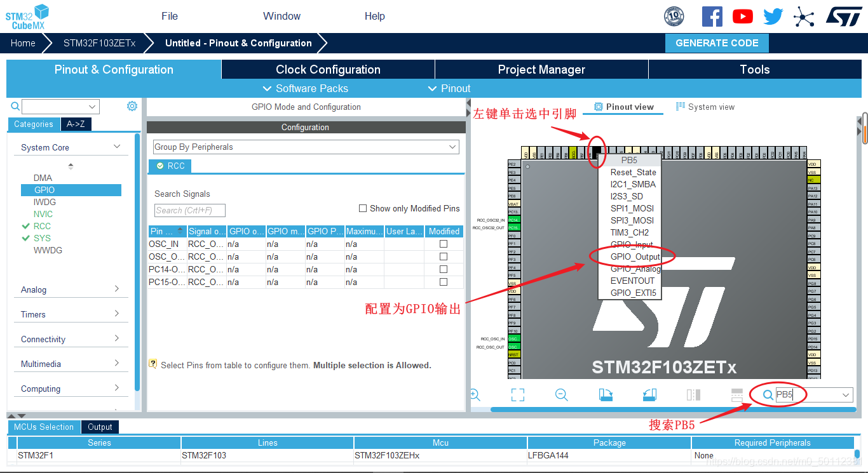Open the categories search dropdown

pyautogui.click(x=93, y=107)
